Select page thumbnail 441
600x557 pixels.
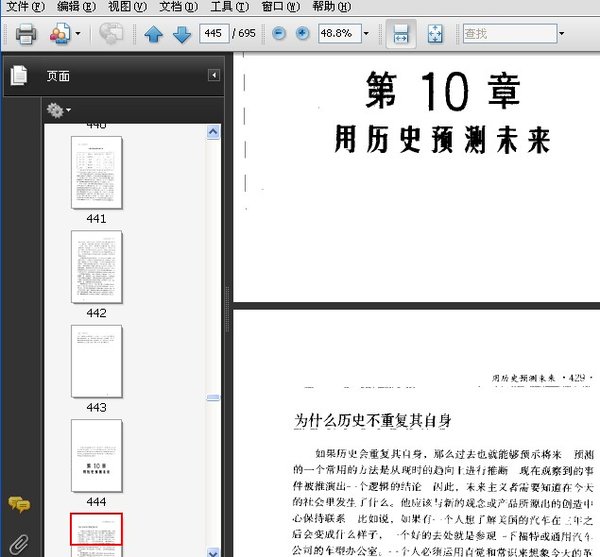(96, 173)
